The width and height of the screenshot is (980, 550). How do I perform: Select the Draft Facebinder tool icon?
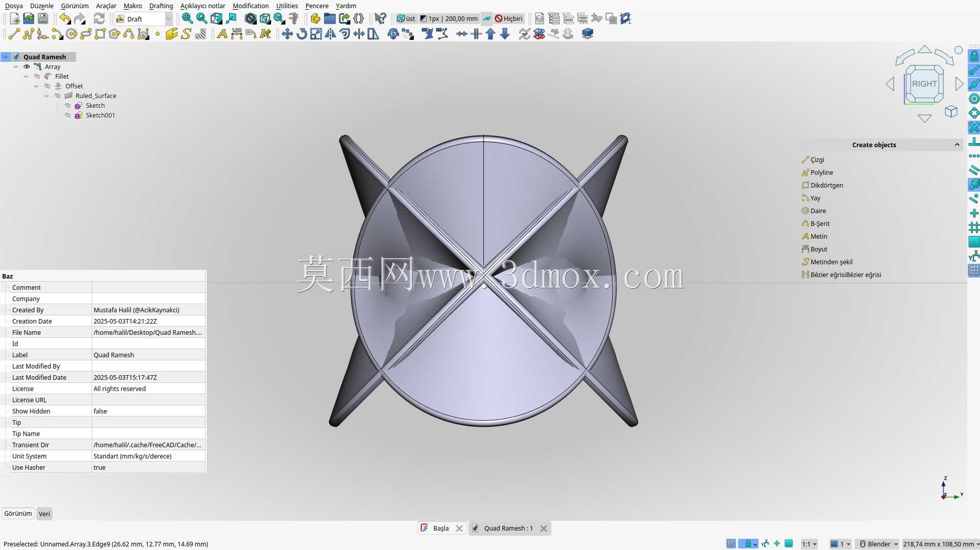(172, 34)
